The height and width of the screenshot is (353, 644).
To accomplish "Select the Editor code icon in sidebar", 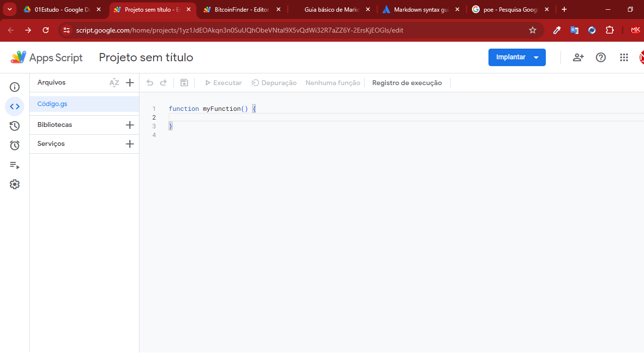I will pos(15,106).
